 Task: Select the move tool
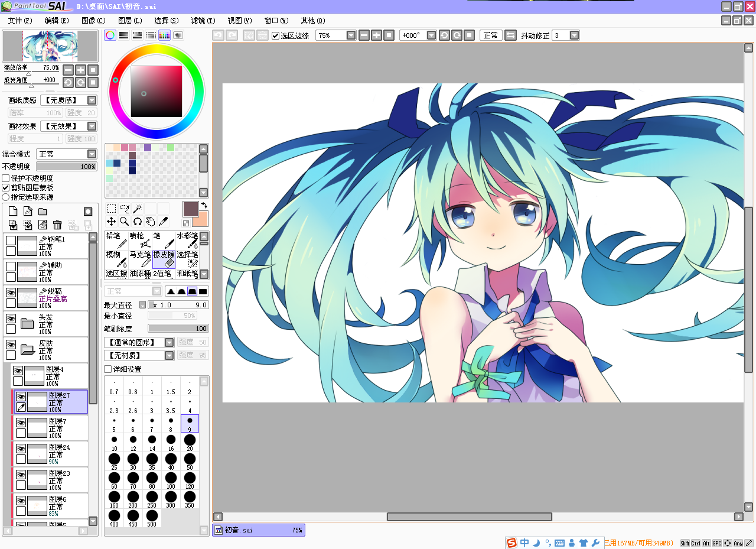[111, 221]
